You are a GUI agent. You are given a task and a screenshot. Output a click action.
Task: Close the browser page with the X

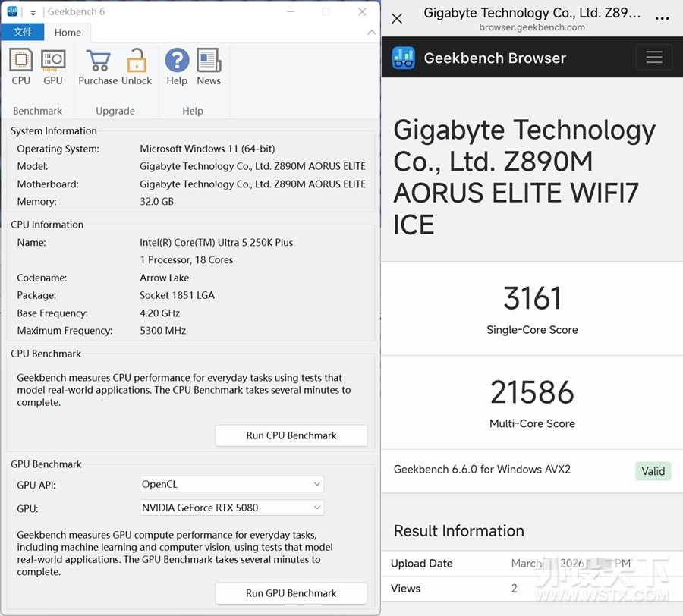[397, 18]
